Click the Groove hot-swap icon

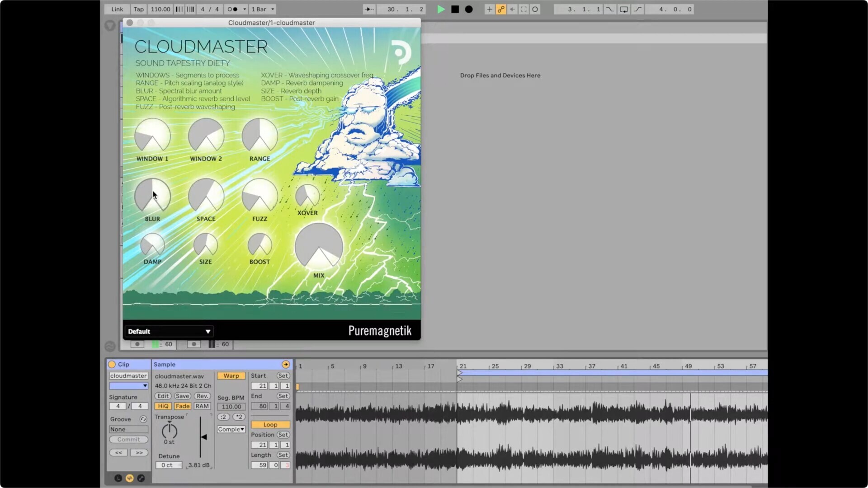[x=143, y=419]
